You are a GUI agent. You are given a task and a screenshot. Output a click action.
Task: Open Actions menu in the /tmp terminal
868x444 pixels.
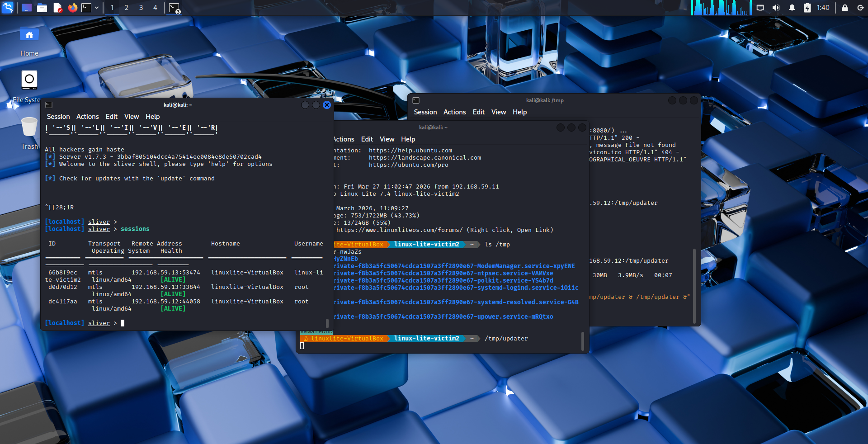point(455,112)
